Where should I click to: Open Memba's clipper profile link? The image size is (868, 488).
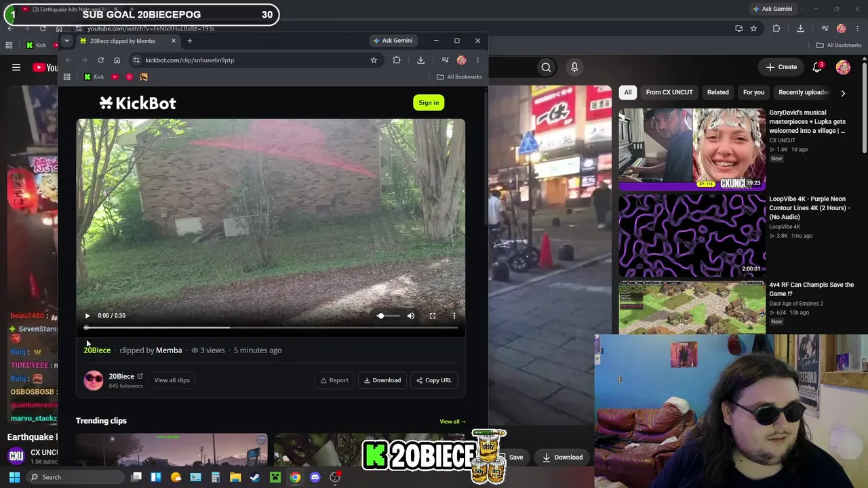pyautogui.click(x=169, y=350)
